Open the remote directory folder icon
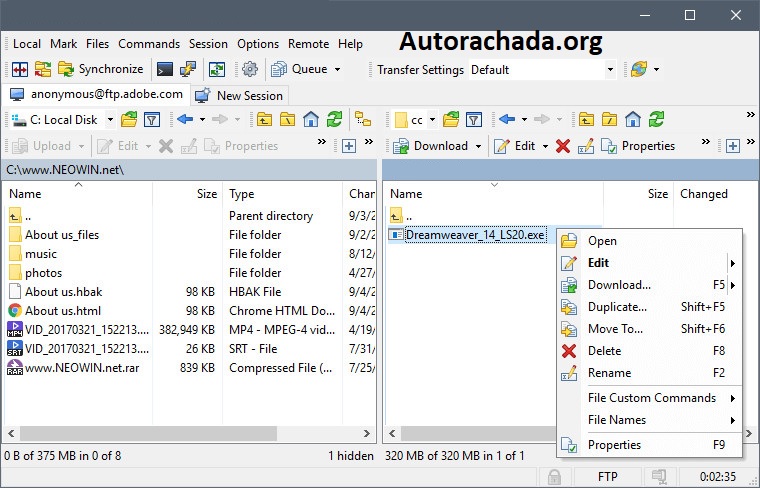Viewport: 760px width, 488px height. click(451, 120)
